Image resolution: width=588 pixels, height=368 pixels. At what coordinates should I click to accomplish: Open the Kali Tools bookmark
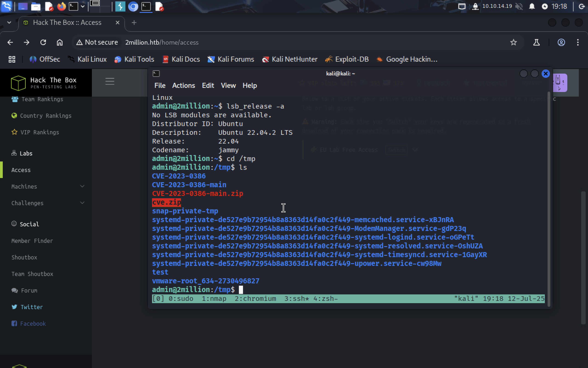(134, 59)
